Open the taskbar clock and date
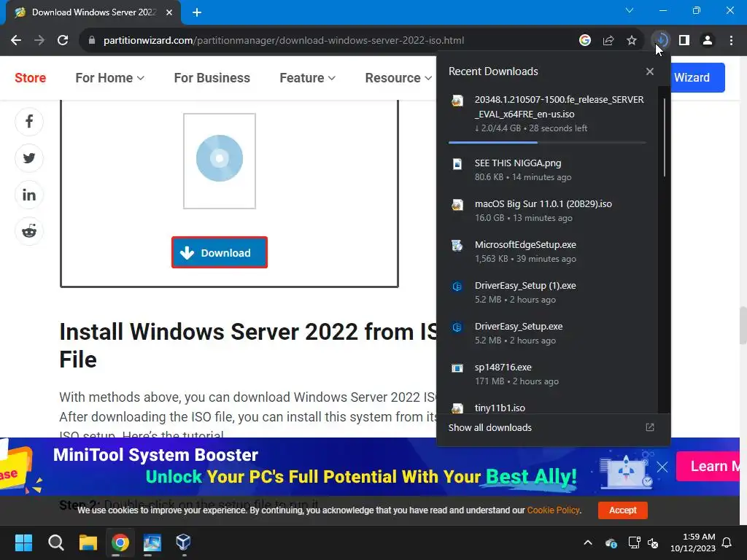This screenshot has height=560, width=747. (693, 542)
